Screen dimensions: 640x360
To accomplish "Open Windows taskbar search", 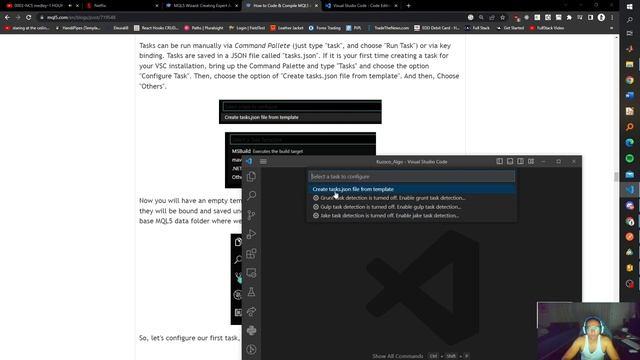I will [x=629, y=20].
